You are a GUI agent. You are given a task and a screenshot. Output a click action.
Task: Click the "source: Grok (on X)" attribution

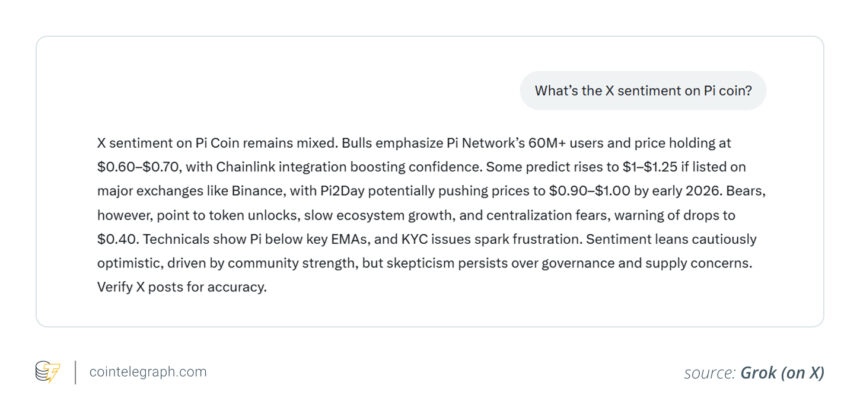[x=754, y=373]
